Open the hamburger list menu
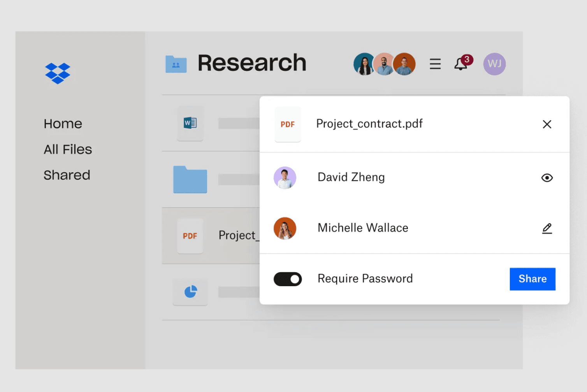The image size is (587, 392). tap(435, 64)
